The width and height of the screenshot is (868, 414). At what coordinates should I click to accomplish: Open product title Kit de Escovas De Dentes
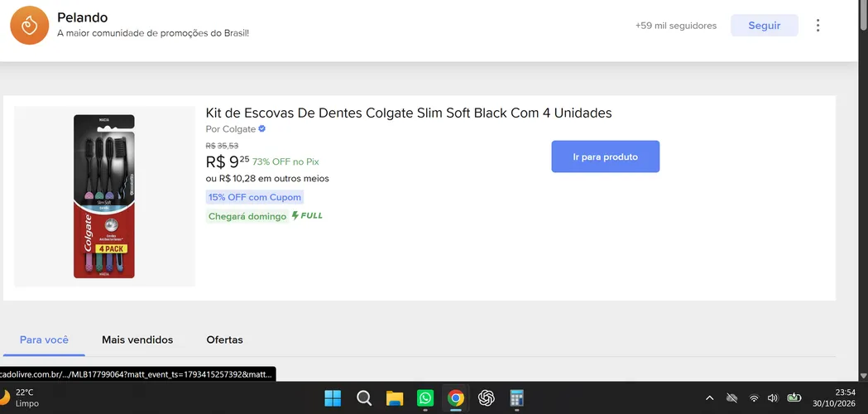tap(409, 113)
